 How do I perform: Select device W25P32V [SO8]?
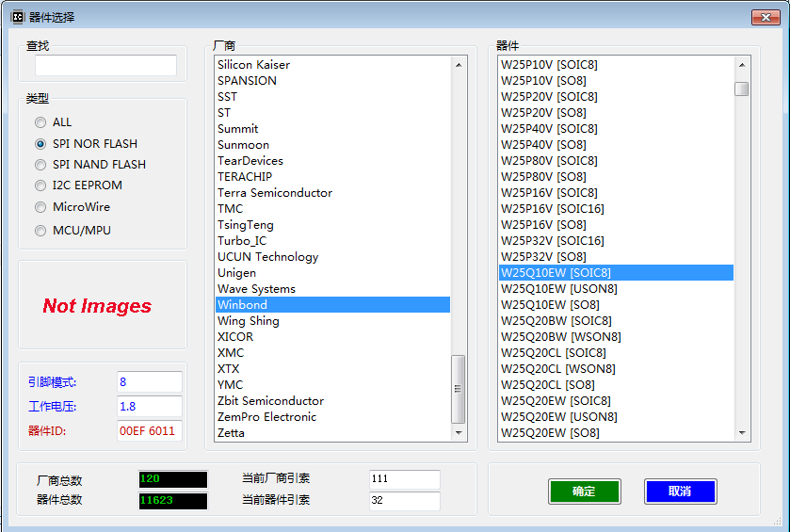coord(616,257)
